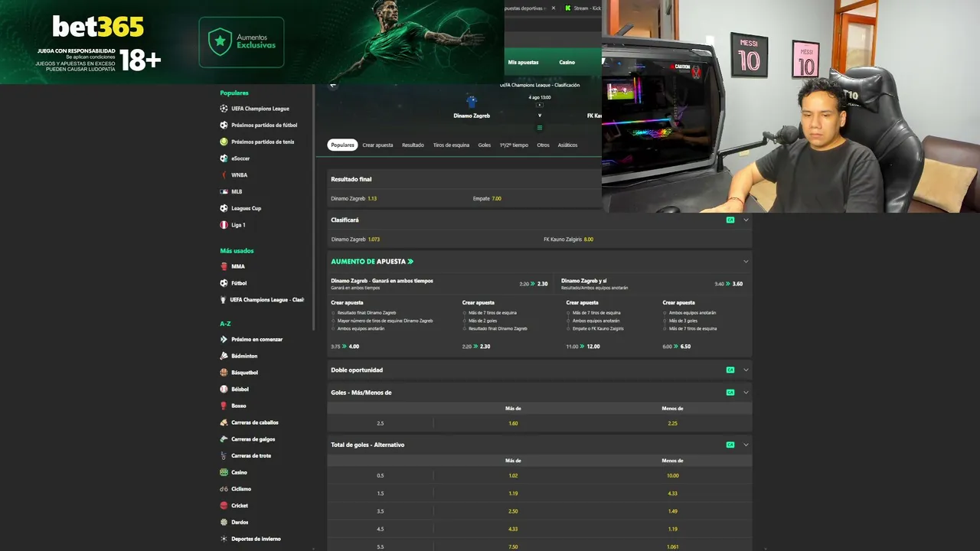Switch to the 1º/2º tiempo tab

point(514,145)
